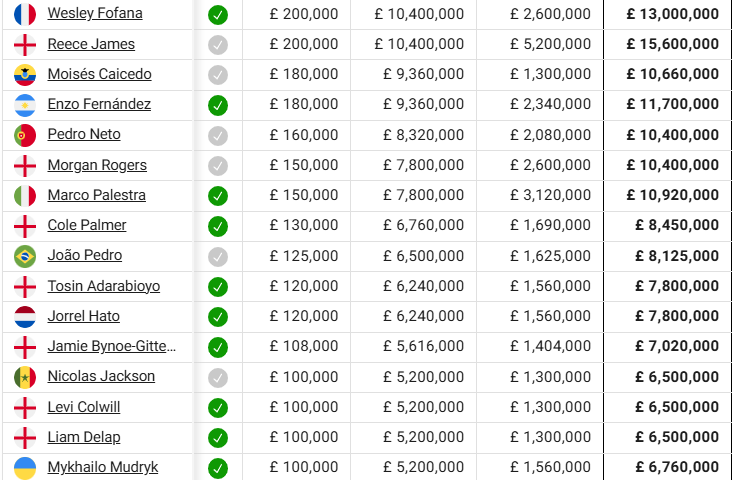
Task: Click the Ecuador flag beside Moisés Caicedo
Action: (x=25, y=75)
